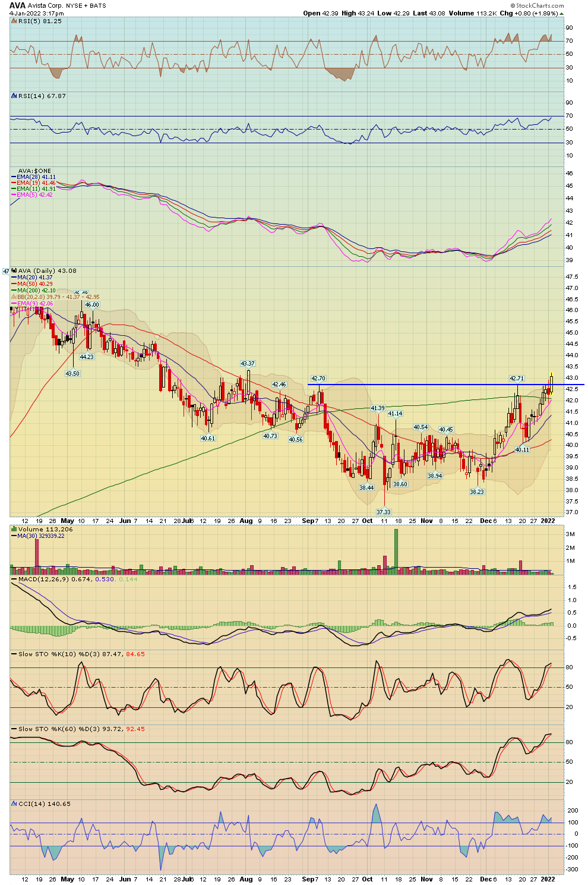Image resolution: width=588 pixels, height=885 pixels.
Task: Click the MACD(12,26,9) legend line marker
Action: tap(14, 579)
